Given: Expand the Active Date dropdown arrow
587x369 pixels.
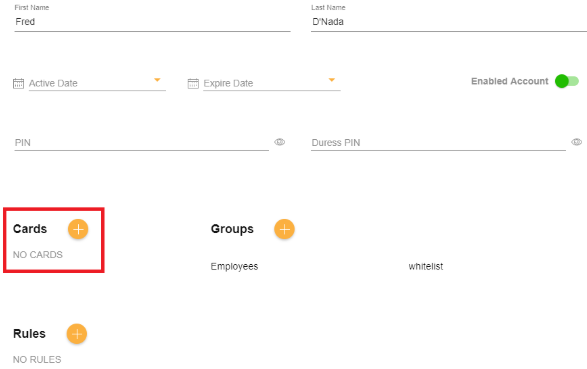Looking at the screenshot, I should tap(157, 80).
